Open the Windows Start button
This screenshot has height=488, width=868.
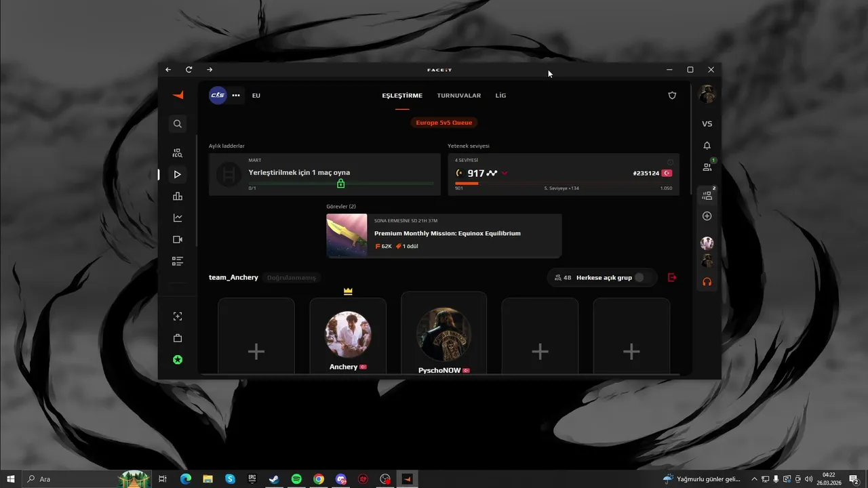point(11,479)
